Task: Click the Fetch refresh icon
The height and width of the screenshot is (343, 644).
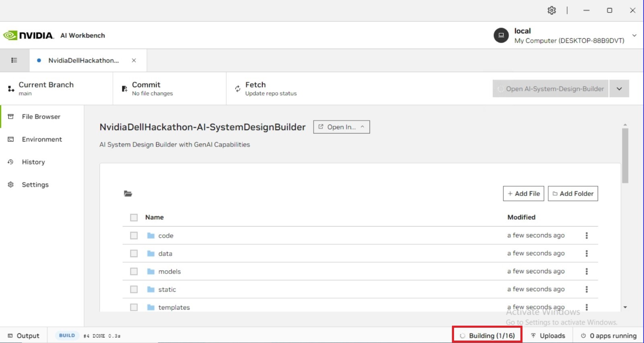Action: coord(237,89)
